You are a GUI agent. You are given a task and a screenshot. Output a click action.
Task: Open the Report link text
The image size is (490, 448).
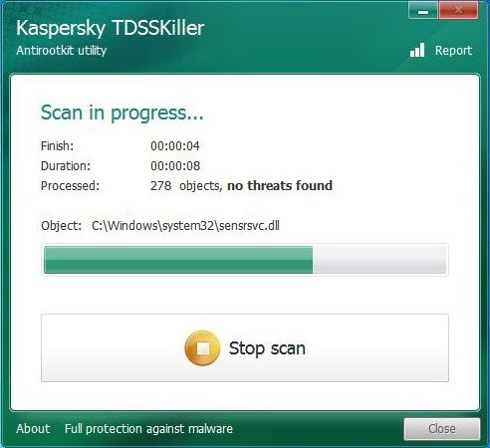(453, 51)
